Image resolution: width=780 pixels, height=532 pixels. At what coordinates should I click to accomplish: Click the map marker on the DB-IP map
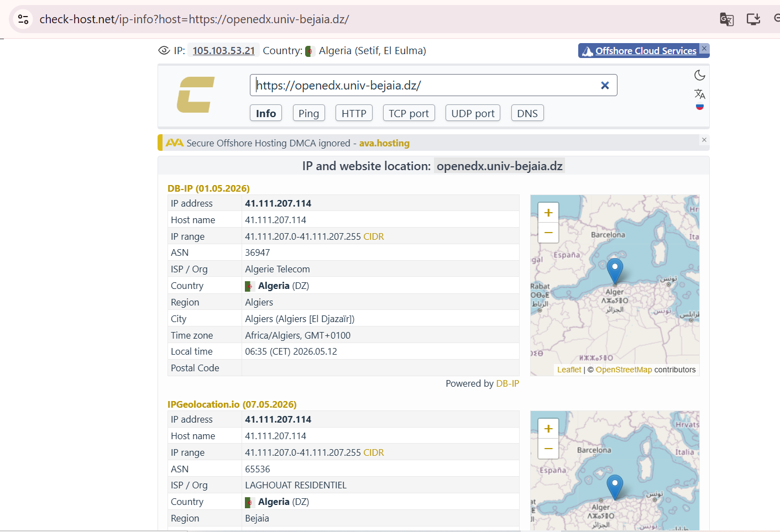(615, 271)
